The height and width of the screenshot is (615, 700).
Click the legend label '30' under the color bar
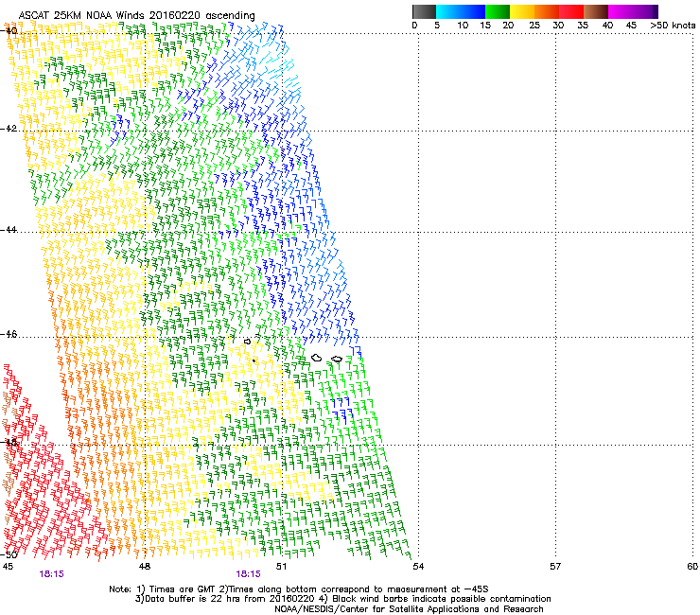coord(558,26)
